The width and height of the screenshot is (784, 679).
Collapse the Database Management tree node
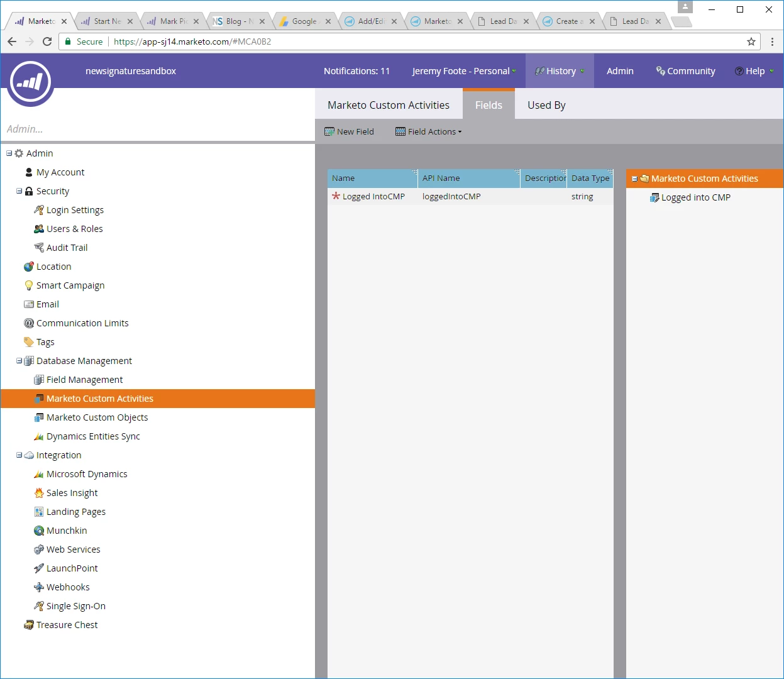pos(19,361)
